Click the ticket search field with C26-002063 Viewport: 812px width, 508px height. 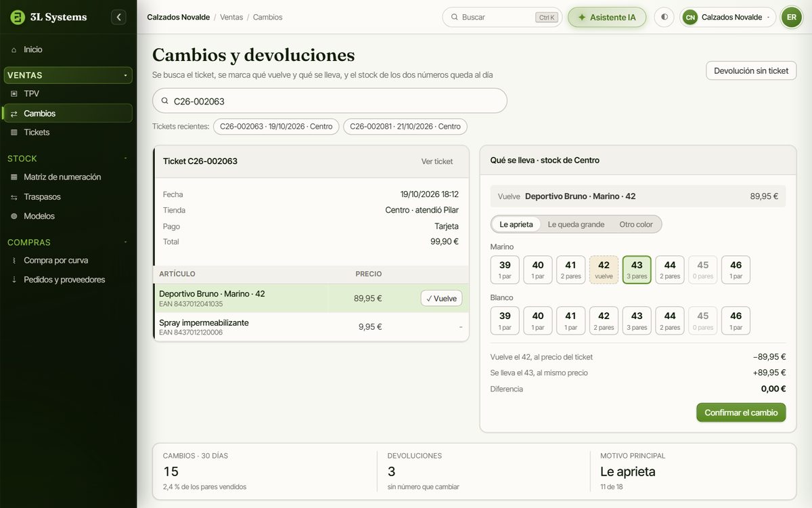[x=330, y=101]
